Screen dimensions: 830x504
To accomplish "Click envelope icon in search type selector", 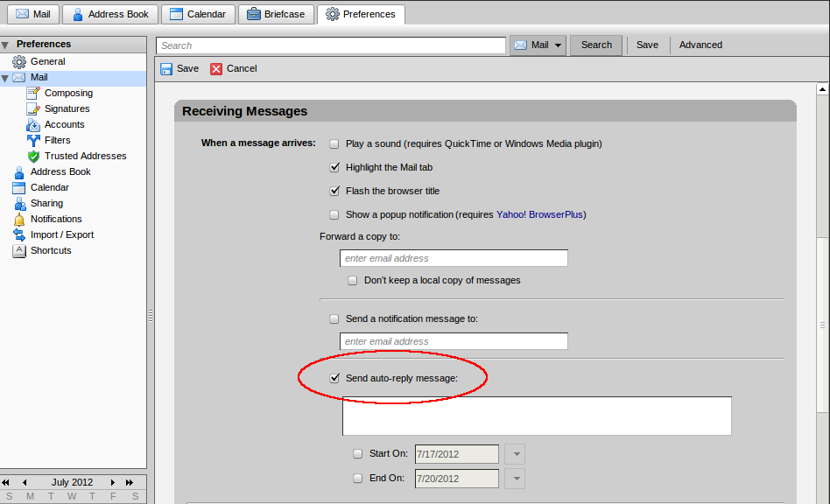I will (521, 45).
